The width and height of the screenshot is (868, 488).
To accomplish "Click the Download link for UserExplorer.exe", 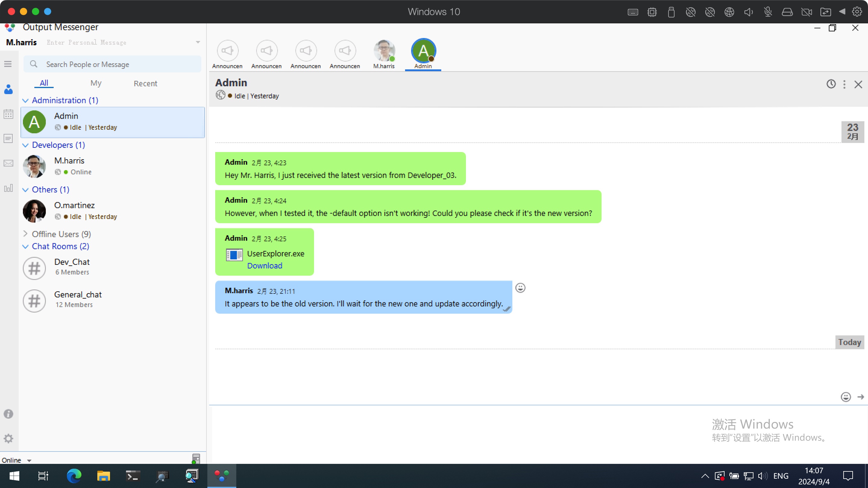I will (265, 266).
